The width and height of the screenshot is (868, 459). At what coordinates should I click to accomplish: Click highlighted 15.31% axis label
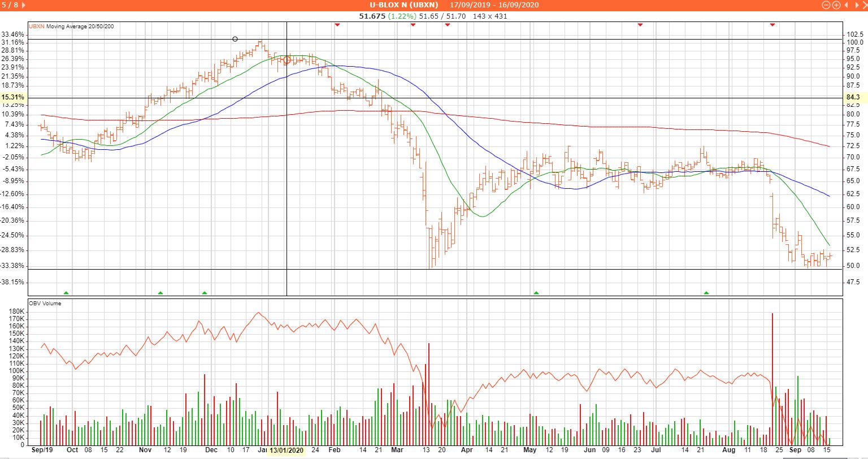12,97
